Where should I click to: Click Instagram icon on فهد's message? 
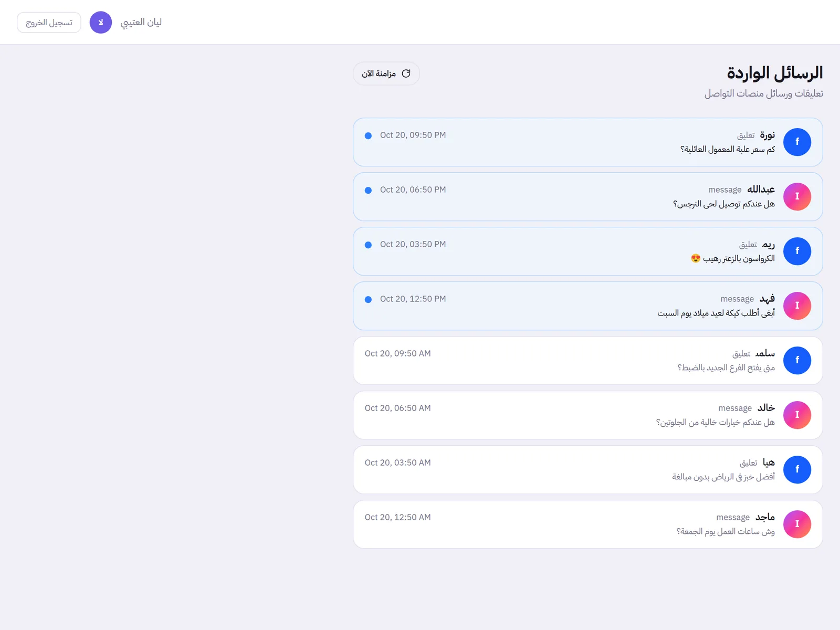coord(797,306)
